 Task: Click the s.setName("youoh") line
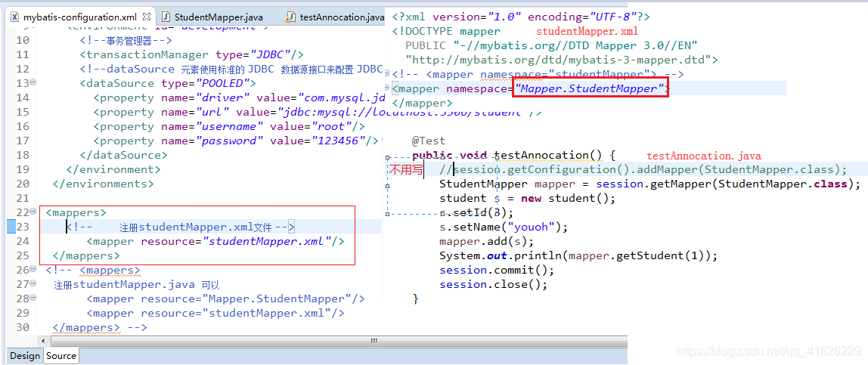tap(504, 227)
